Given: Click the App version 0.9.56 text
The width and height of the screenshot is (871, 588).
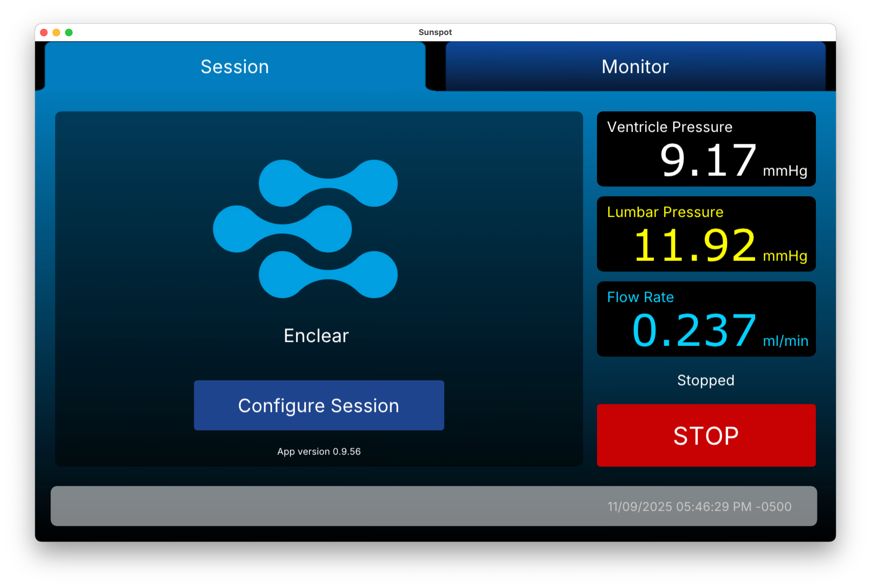Looking at the screenshot, I should (318, 451).
